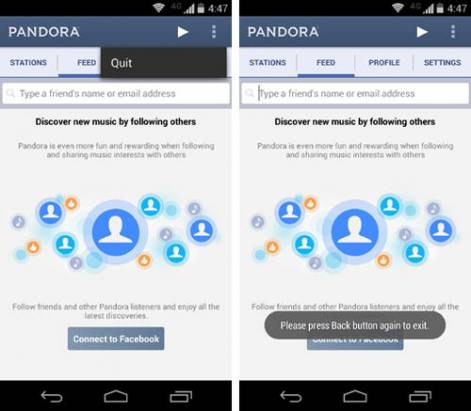Tap Android home button on left phone
The width and height of the screenshot is (471, 411).
(116, 397)
